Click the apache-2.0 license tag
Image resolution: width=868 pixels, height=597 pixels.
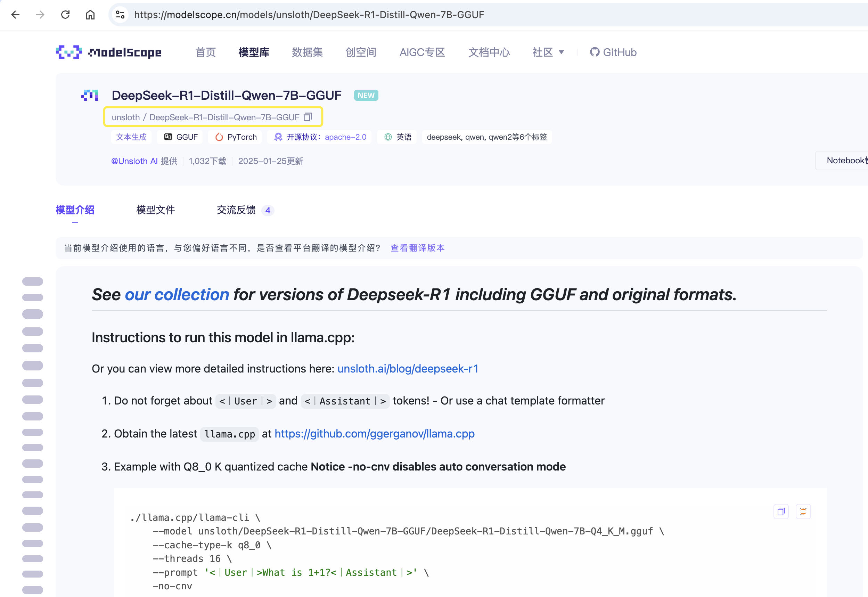320,137
